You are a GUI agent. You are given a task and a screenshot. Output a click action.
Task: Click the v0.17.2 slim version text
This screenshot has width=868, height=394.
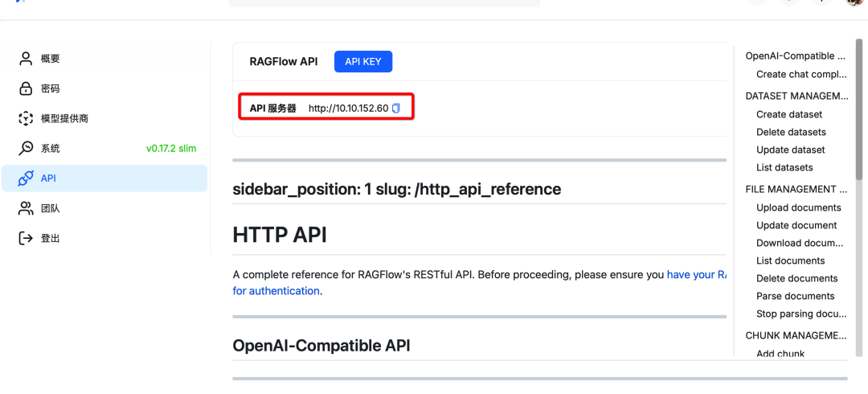tap(171, 149)
